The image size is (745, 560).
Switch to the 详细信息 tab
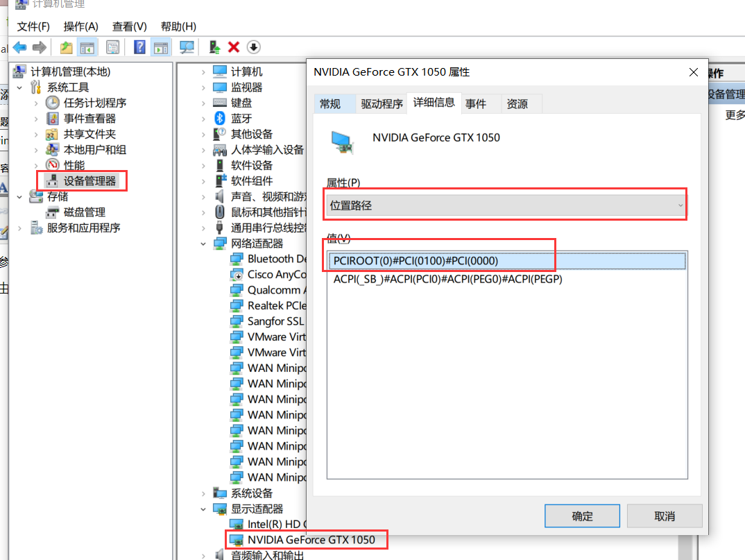(434, 102)
